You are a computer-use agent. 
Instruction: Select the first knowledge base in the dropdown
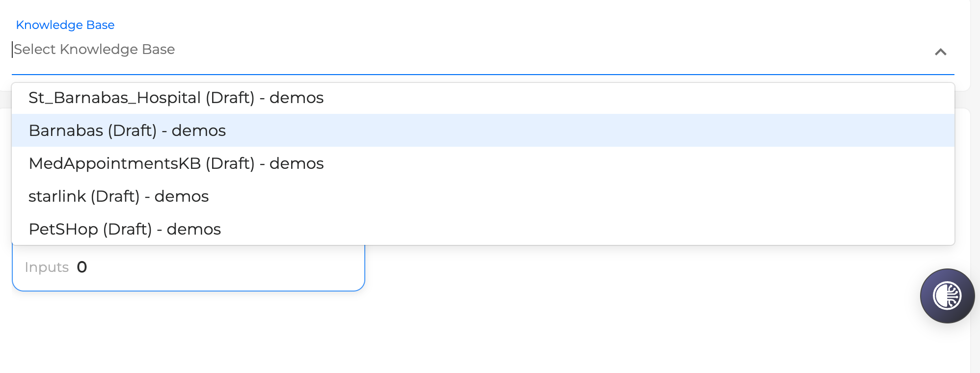pyautogui.click(x=176, y=98)
